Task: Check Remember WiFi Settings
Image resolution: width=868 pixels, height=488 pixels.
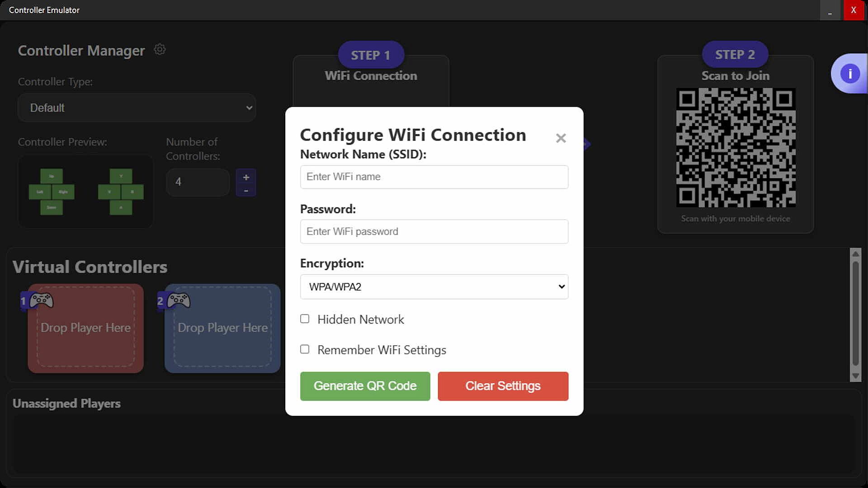Action: tap(305, 349)
